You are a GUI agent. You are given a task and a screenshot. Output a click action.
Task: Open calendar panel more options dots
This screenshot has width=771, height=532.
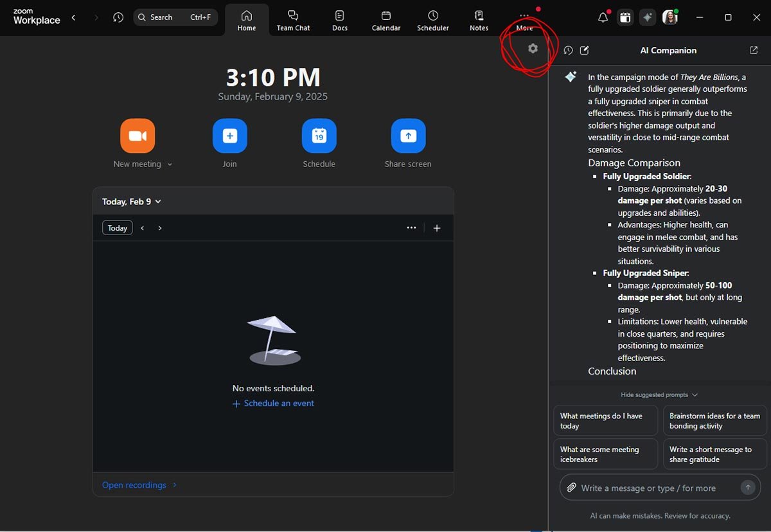click(411, 228)
